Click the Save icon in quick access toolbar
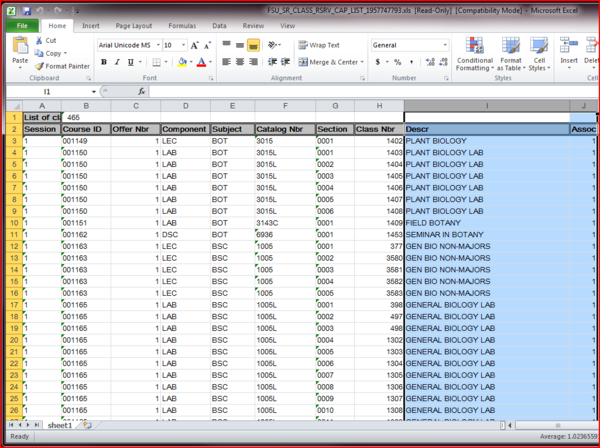This screenshot has height=448, width=600. tap(26, 11)
